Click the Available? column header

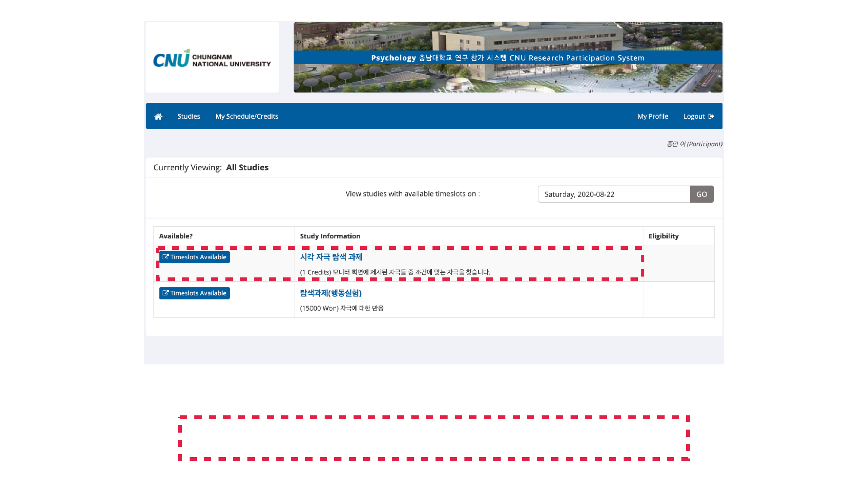pos(175,236)
